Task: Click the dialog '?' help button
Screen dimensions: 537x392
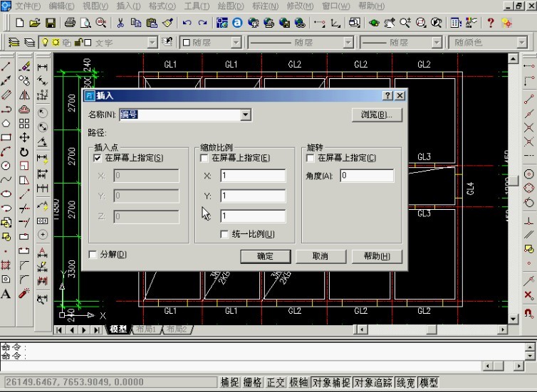Action: (x=387, y=95)
